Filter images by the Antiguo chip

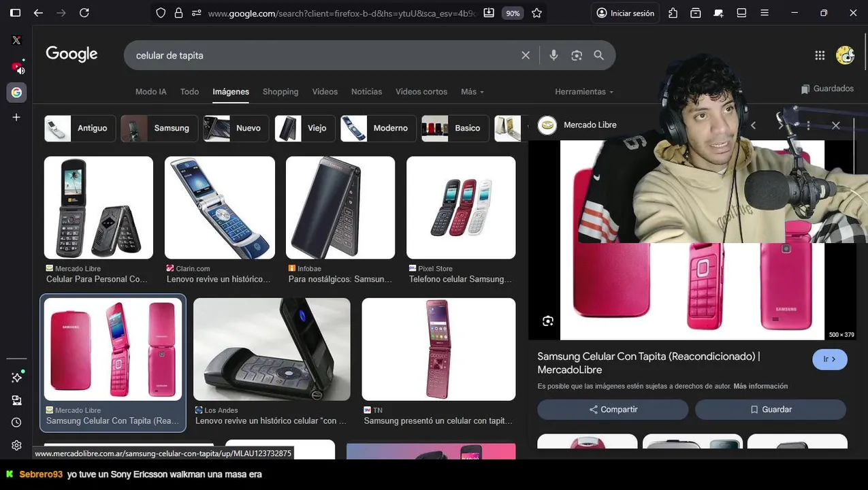click(80, 128)
